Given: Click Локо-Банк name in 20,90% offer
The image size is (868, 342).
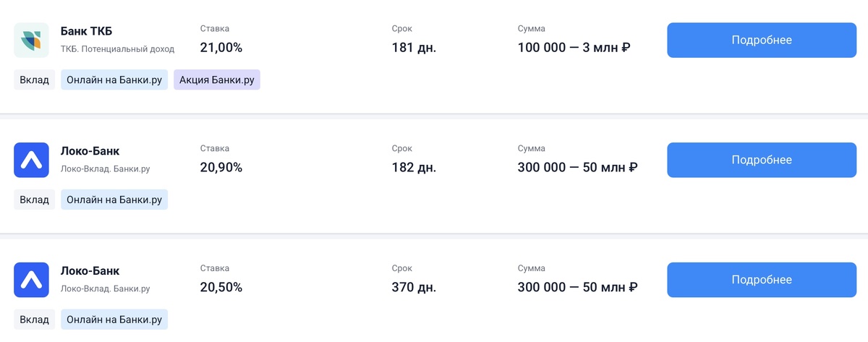Looking at the screenshot, I should pos(90,151).
